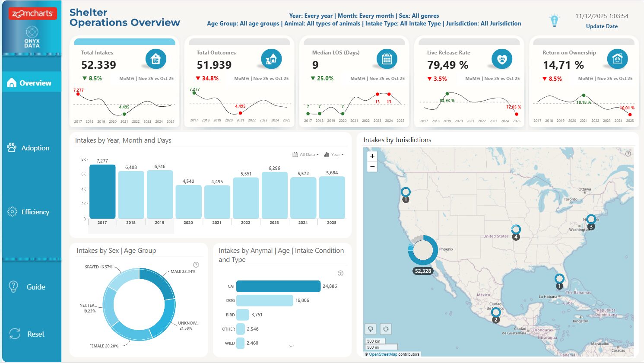Click the home icon on Return on Ownership card
This screenshot has height=363, width=644.
coord(617,59)
